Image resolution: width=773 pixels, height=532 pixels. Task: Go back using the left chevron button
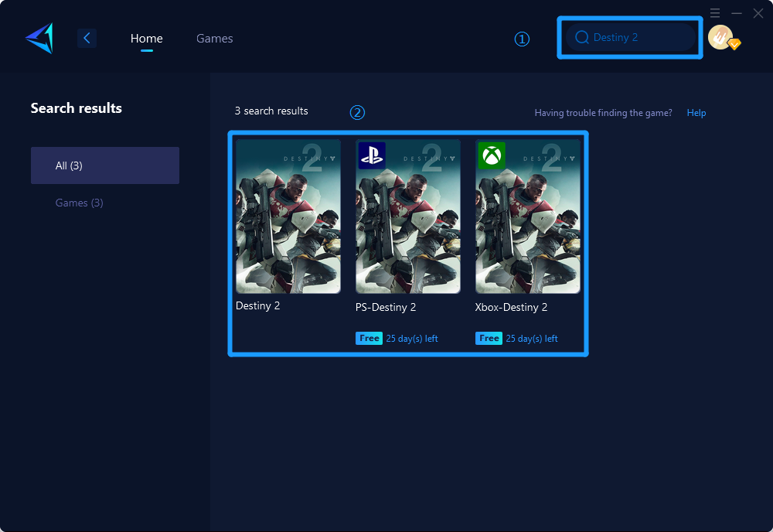[x=87, y=38]
